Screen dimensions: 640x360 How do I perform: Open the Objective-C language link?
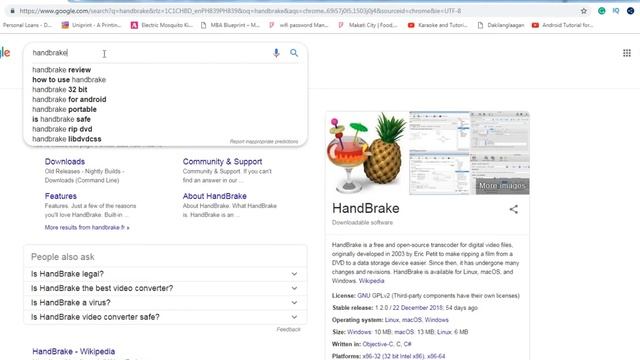(x=378, y=344)
